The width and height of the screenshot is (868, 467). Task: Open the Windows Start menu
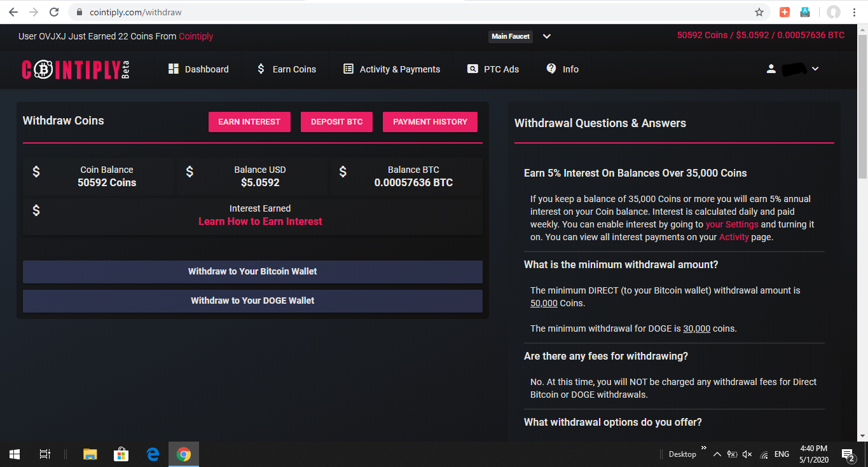click(x=15, y=454)
